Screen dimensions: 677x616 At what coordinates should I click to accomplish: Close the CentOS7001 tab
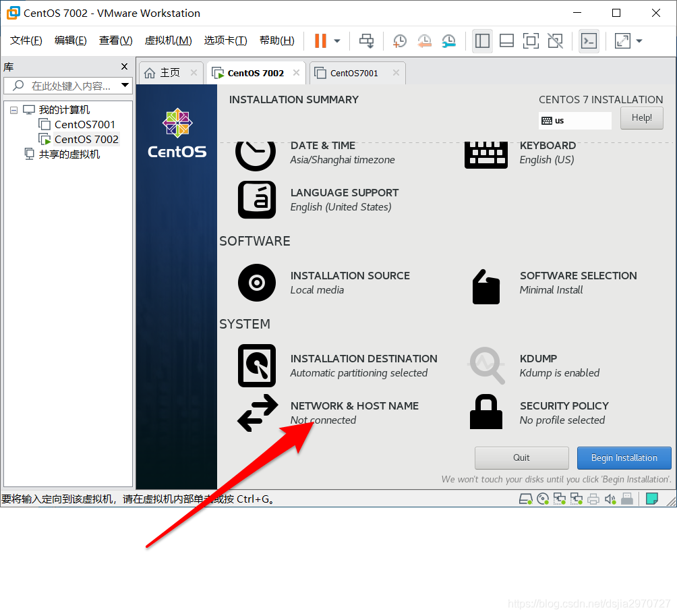tap(396, 73)
